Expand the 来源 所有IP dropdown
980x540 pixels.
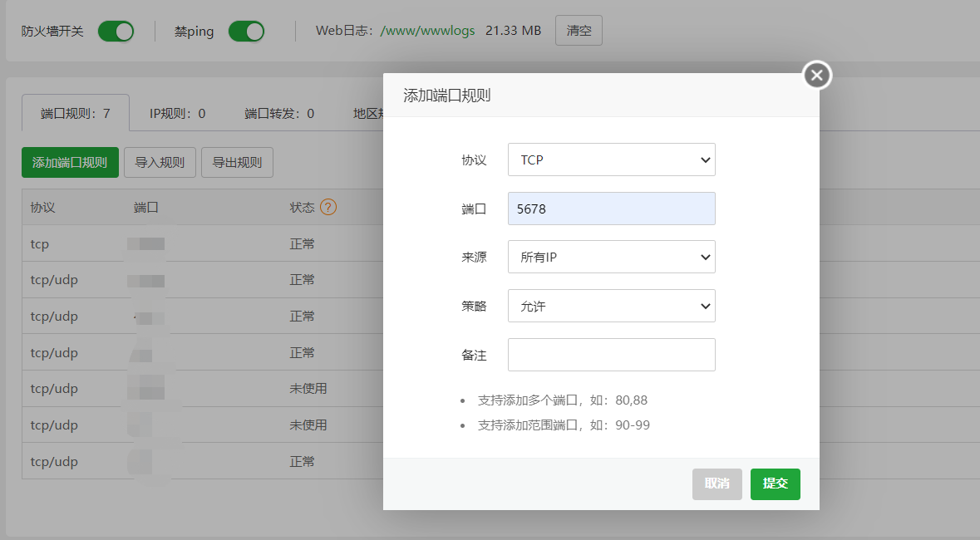coord(611,258)
